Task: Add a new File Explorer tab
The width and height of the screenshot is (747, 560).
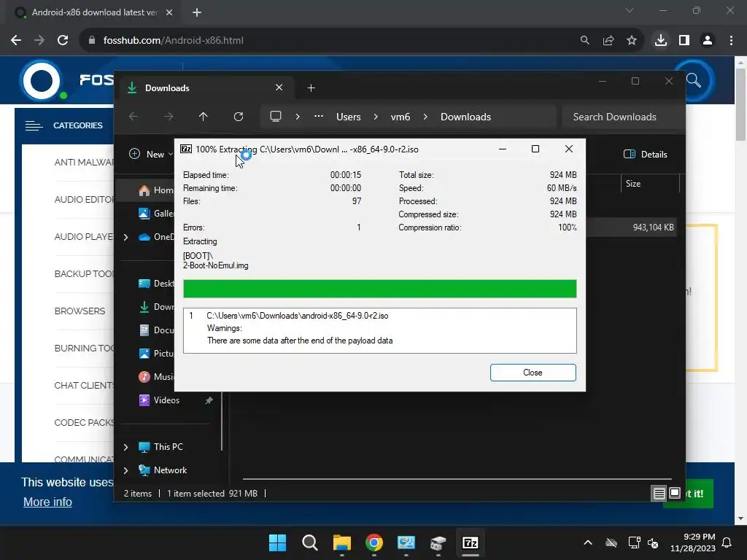Action: click(311, 88)
